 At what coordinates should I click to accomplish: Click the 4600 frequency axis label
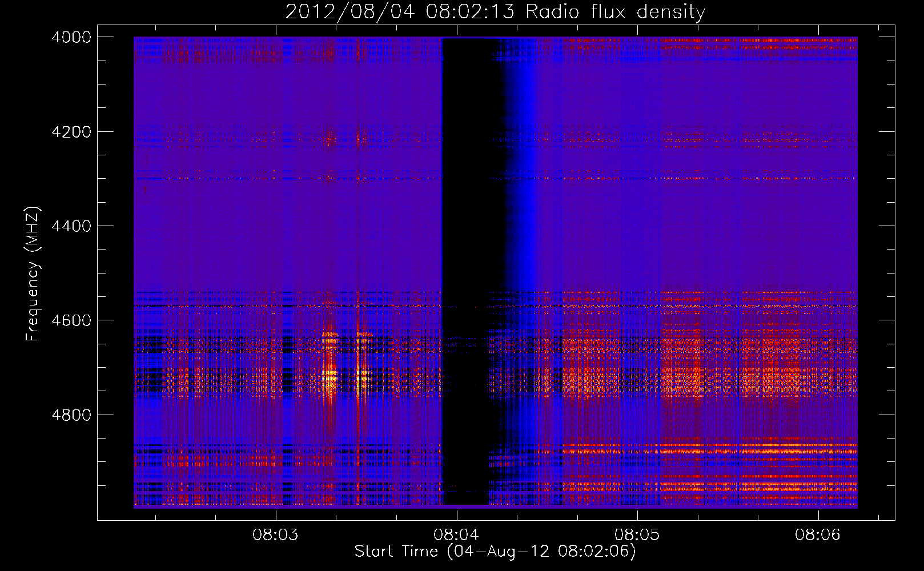71,320
